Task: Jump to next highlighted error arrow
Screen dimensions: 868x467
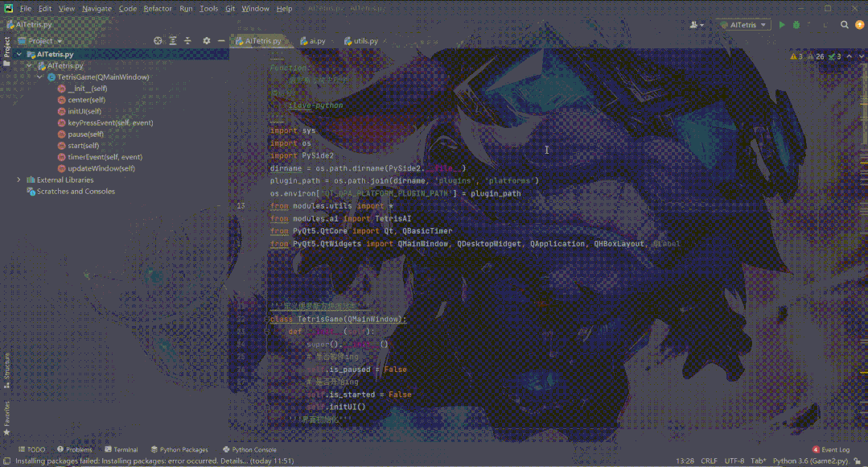Action: pyautogui.click(x=861, y=56)
